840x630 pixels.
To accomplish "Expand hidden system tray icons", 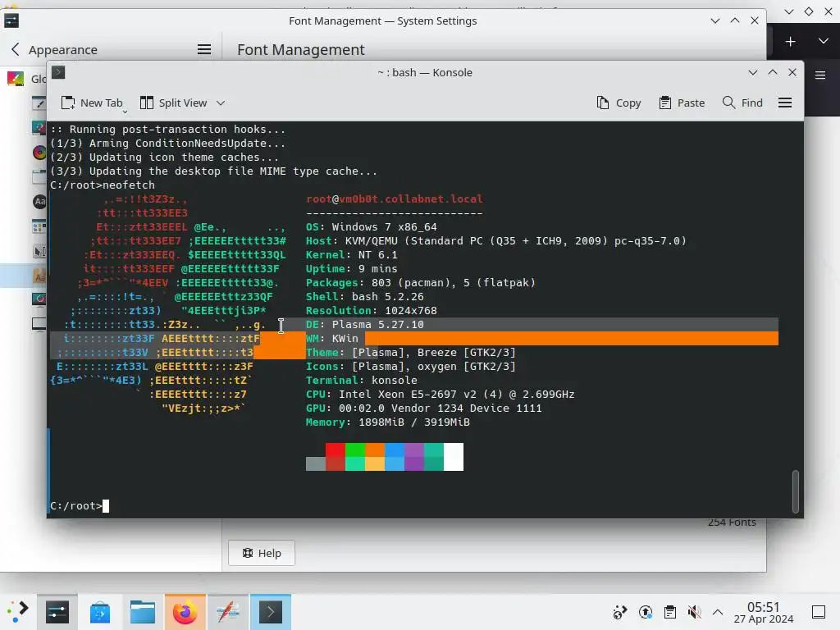I will (x=718, y=612).
